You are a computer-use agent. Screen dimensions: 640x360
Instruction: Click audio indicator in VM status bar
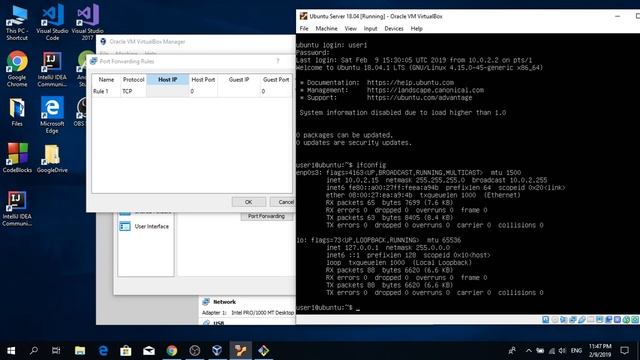click(x=564, y=320)
